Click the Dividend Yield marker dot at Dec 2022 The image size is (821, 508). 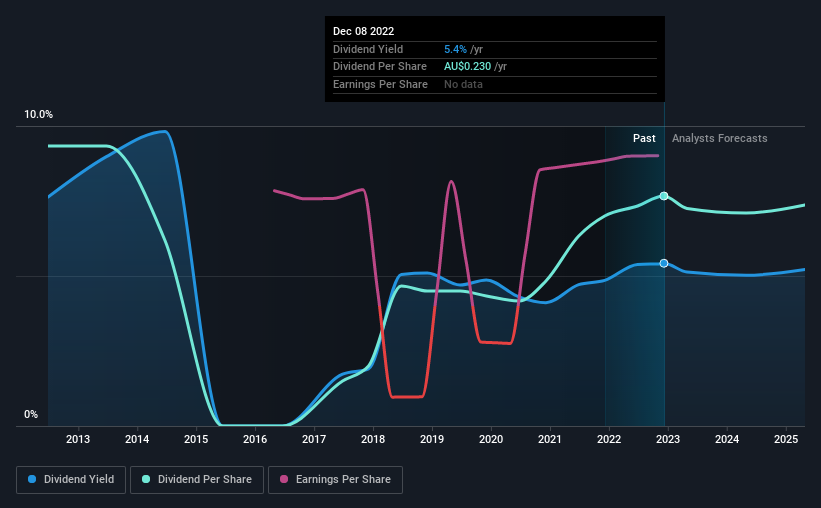click(x=664, y=263)
